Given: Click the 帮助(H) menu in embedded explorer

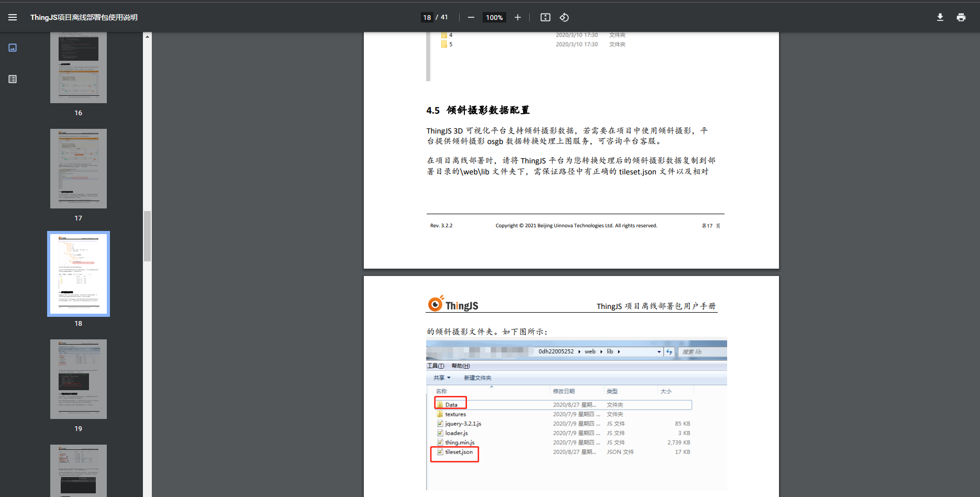Looking at the screenshot, I should pyautogui.click(x=461, y=366).
